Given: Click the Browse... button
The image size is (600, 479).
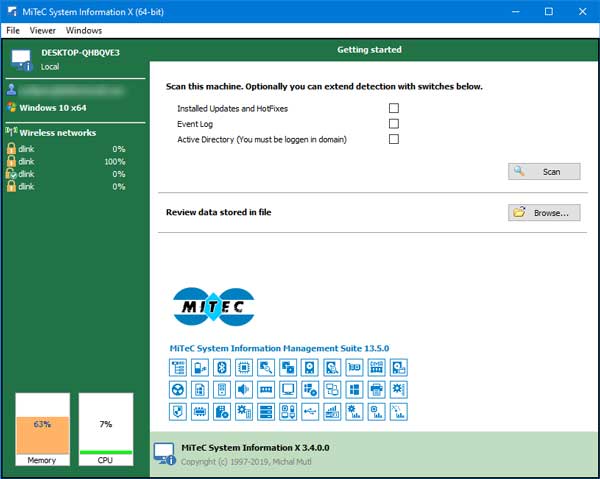Looking at the screenshot, I should pyautogui.click(x=544, y=213).
